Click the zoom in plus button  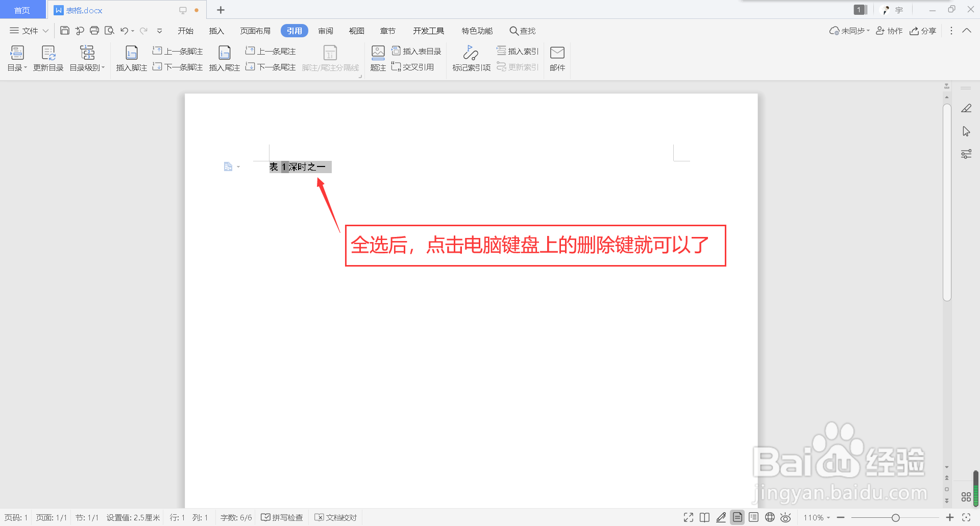950,517
